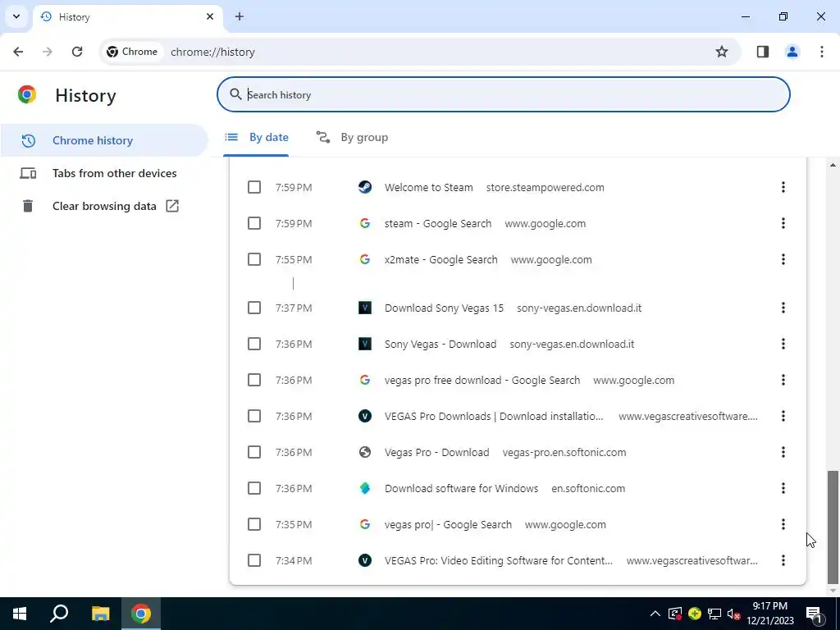
Task: Open Chrome side panel icon
Action: [763, 52]
